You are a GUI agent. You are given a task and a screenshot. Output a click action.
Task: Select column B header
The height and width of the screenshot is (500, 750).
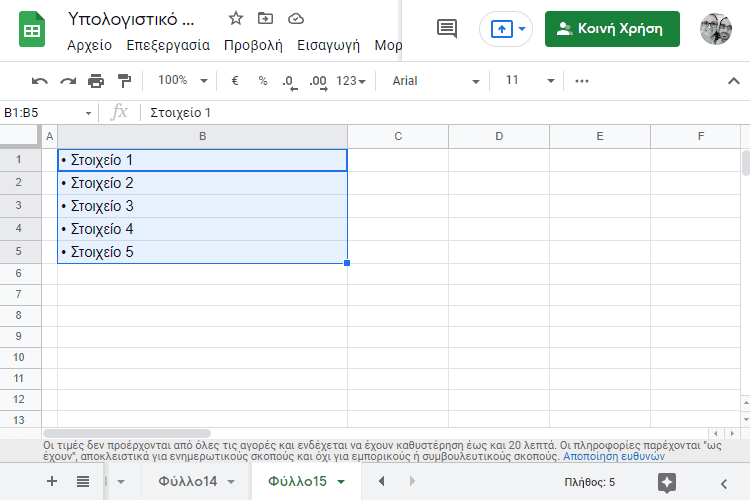coord(202,136)
